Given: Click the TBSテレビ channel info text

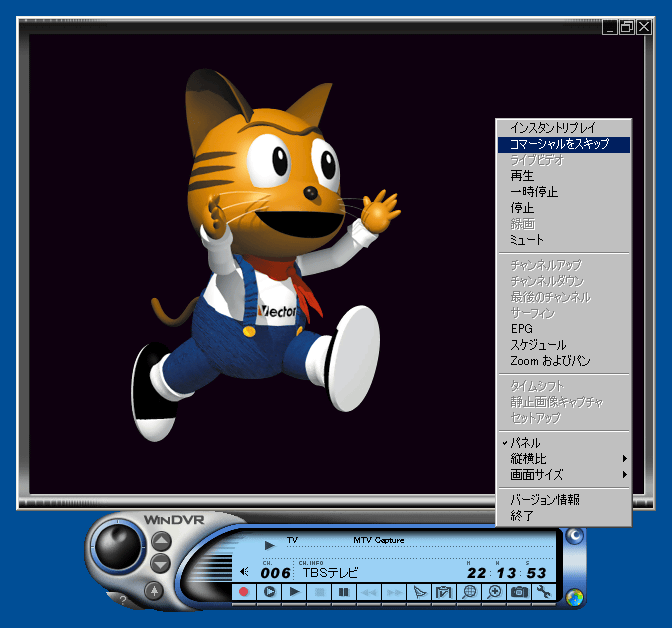Looking at the screenshot, I should click(x=330, y=573).
